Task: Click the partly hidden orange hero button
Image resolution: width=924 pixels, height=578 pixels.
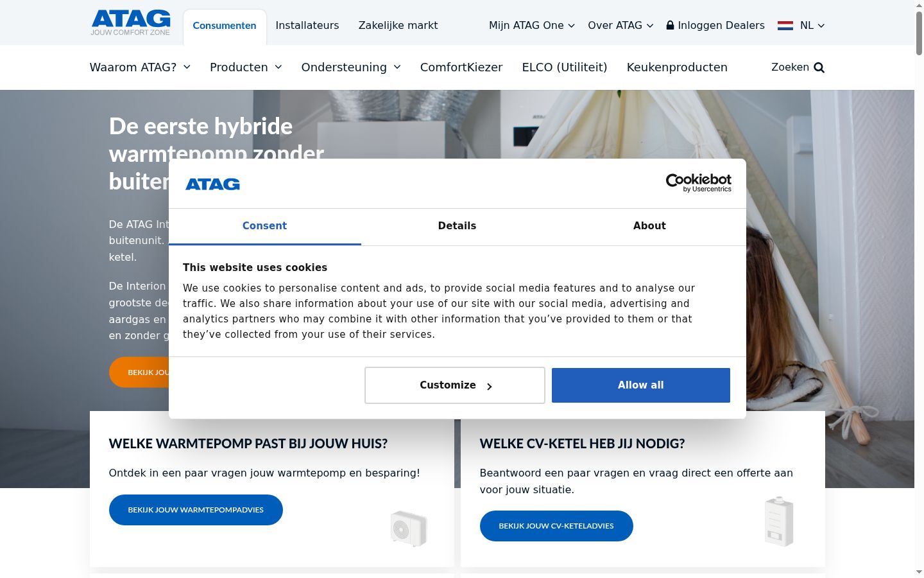Action: coord(139,372)
